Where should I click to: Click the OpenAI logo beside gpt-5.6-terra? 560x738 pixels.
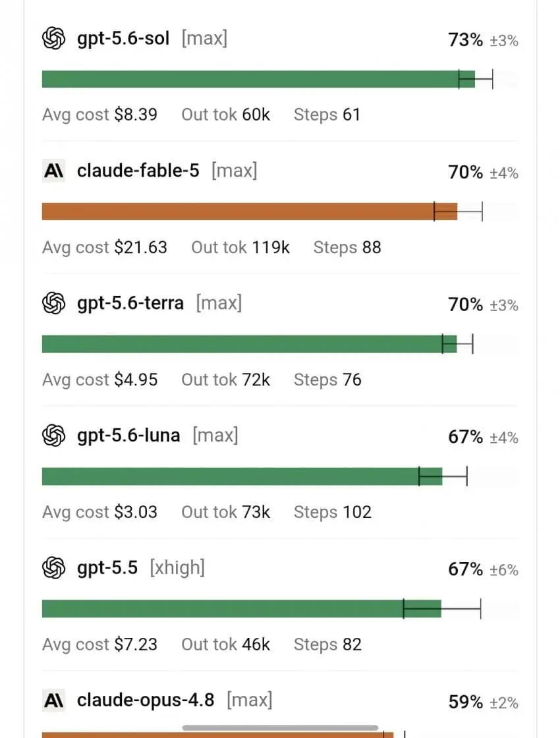pyautogui.click(x=53, y=302)
